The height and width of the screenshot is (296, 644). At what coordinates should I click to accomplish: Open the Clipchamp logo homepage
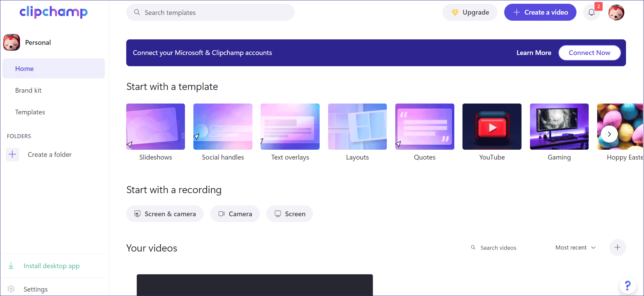point(54,12)
